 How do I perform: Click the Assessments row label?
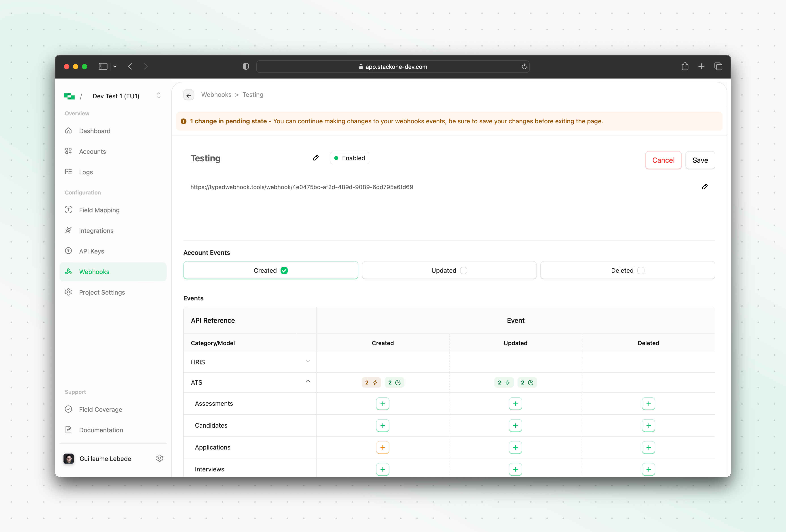point(214,403)
